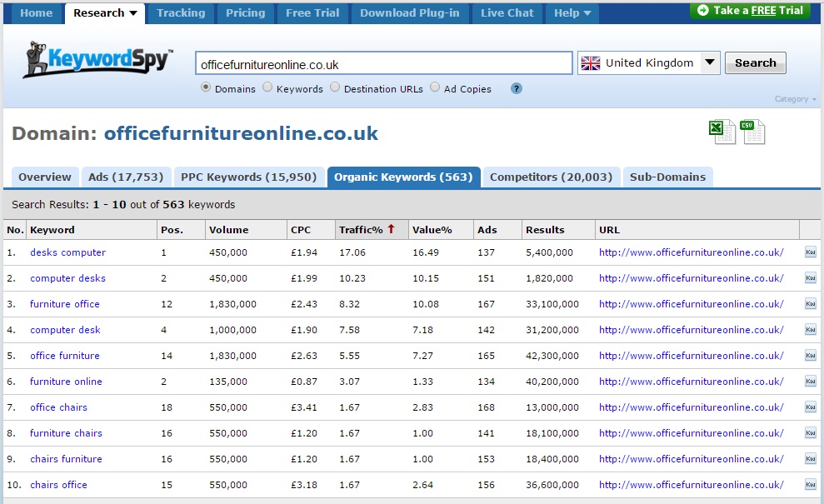The image size is (824, 504).
Task: Sort by the Volume column header
Action: 228,230
